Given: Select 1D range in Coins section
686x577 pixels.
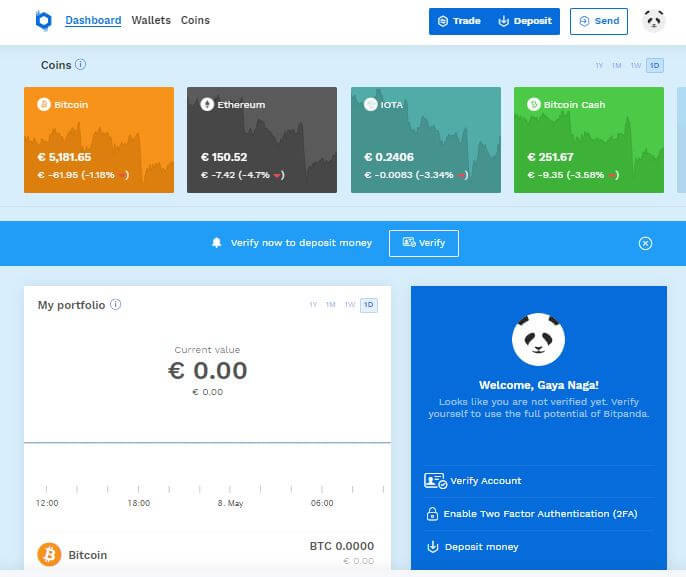Looking at the screenshot, I should (654, 66).
